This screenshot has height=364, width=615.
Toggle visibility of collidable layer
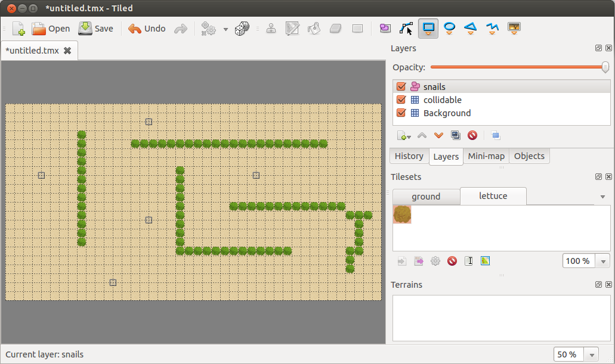(401, 100)
